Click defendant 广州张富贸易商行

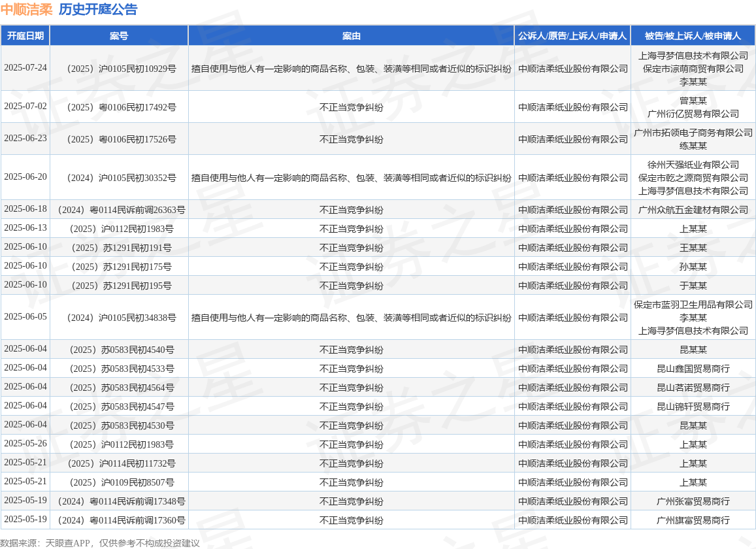(x=693, y=501)
